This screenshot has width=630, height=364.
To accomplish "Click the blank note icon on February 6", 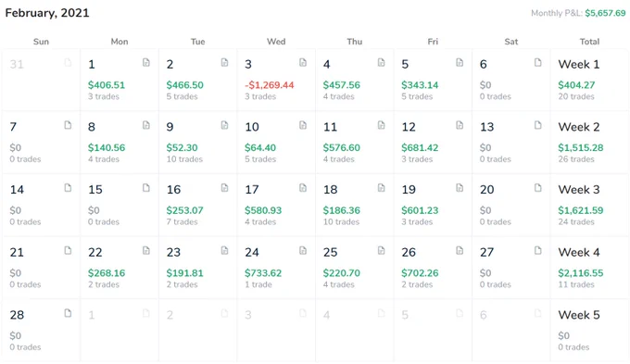I will (x=538, y=63).
